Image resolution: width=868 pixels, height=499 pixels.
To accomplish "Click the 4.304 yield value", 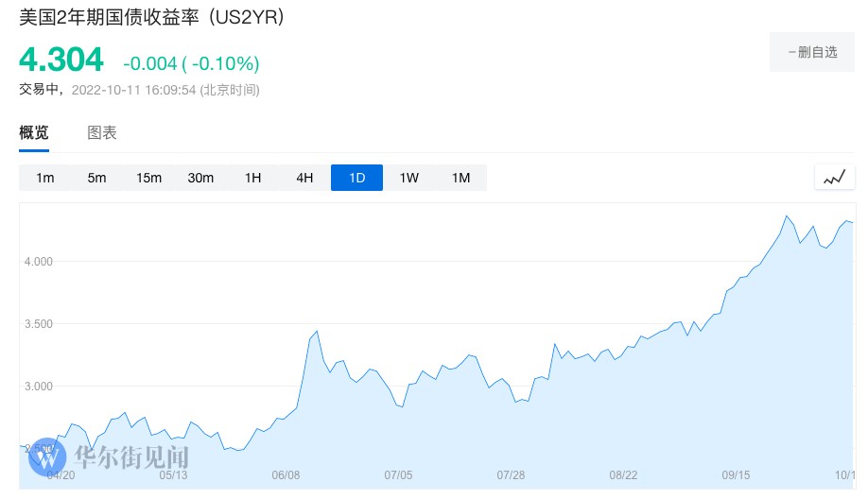I will point(61,60).
